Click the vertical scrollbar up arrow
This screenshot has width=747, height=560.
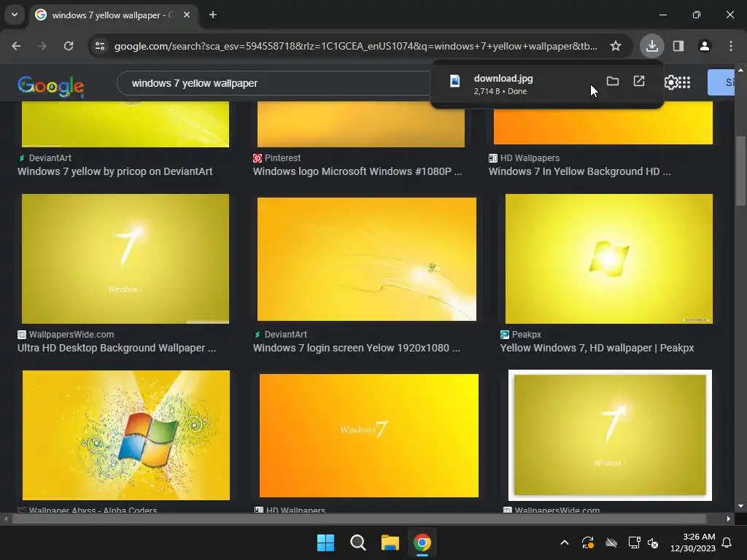pos(740,70)
